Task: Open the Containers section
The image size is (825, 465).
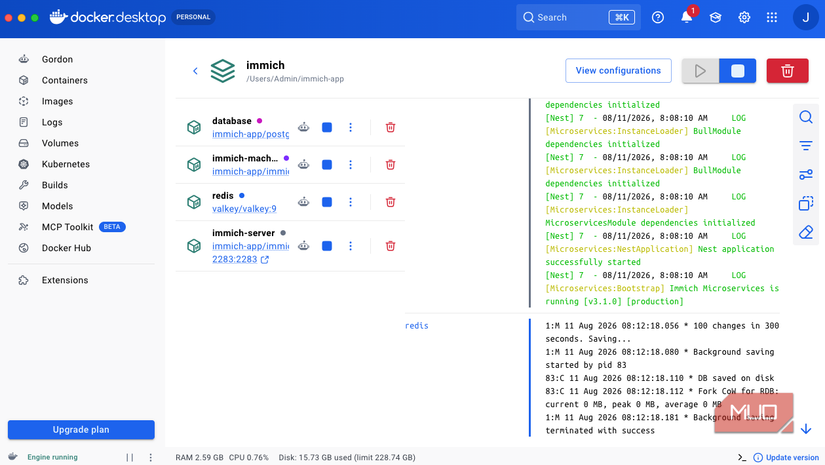Action: 64,80
